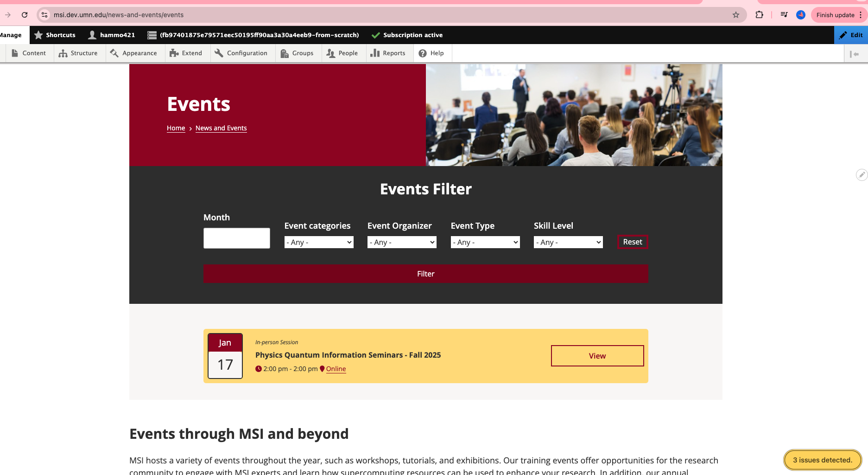The width and height of the screenshot is (868, 475).
Task: Select the Skill Level dropdown
Action: click(568, 242)
